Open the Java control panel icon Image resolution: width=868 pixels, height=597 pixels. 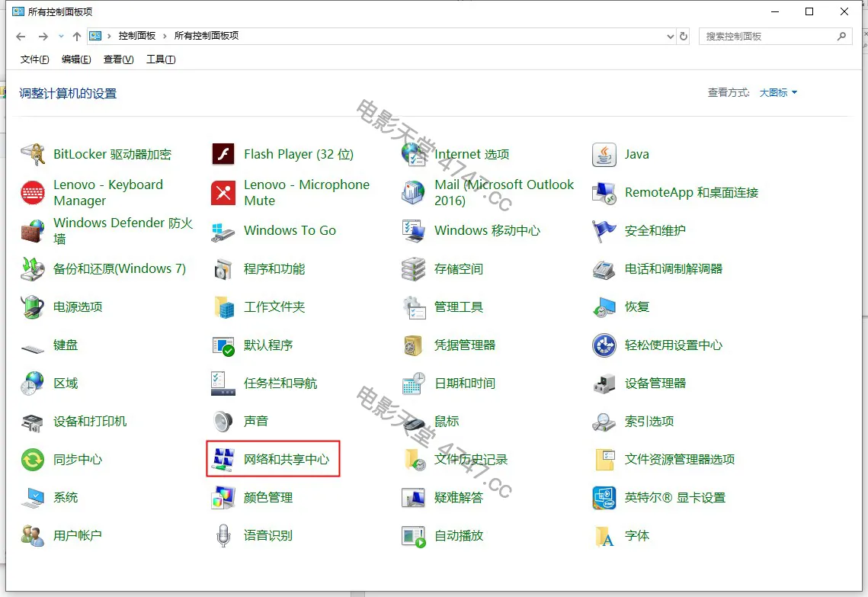click(604, 154)
